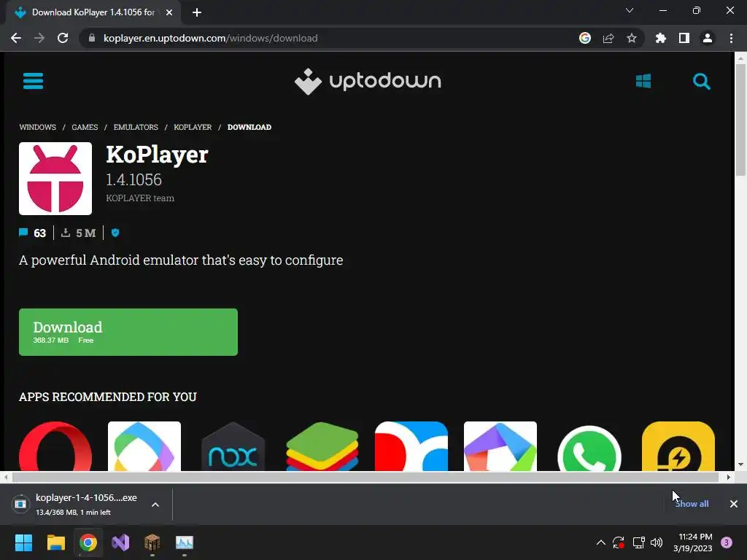Open the BlueStacks recommended app icon
The image size is (747, 560).
pos(322,446)
